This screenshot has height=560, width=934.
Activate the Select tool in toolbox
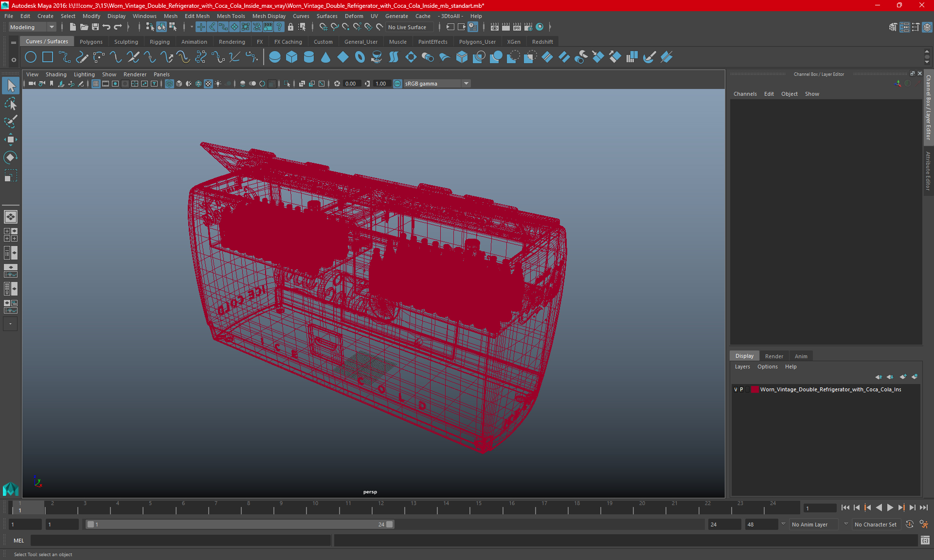point(11,86)
